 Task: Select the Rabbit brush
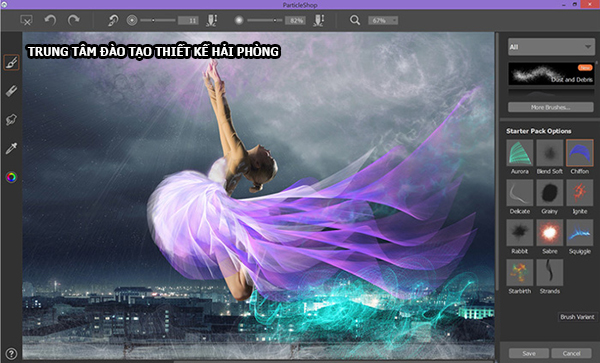point(520,233)
